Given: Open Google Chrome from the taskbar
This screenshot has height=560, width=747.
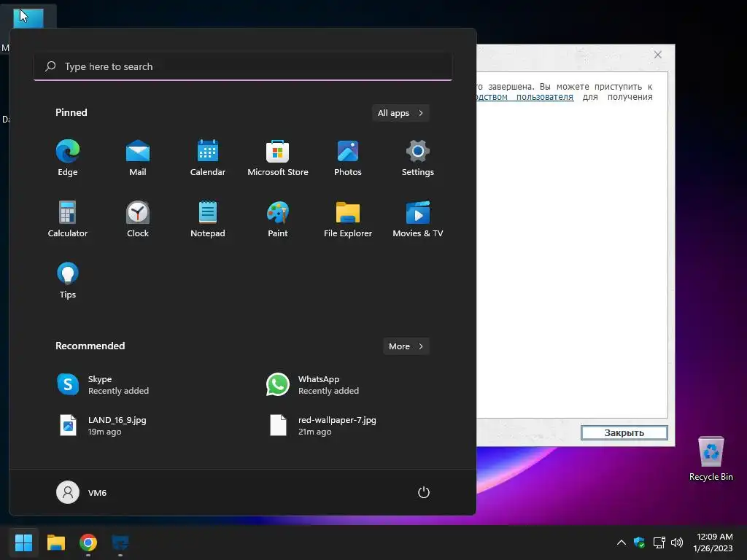Looking at the screenshot, I should [x=88, y=542].
